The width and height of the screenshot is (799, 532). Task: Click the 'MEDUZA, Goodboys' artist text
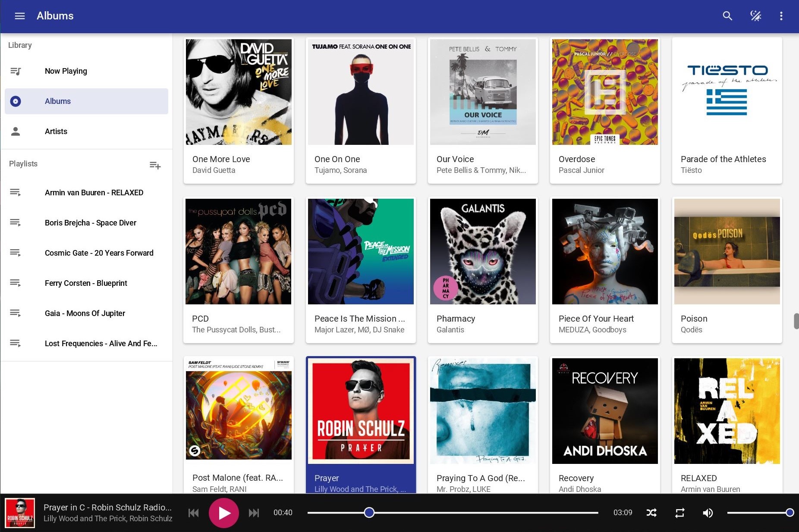pos(592,330)
